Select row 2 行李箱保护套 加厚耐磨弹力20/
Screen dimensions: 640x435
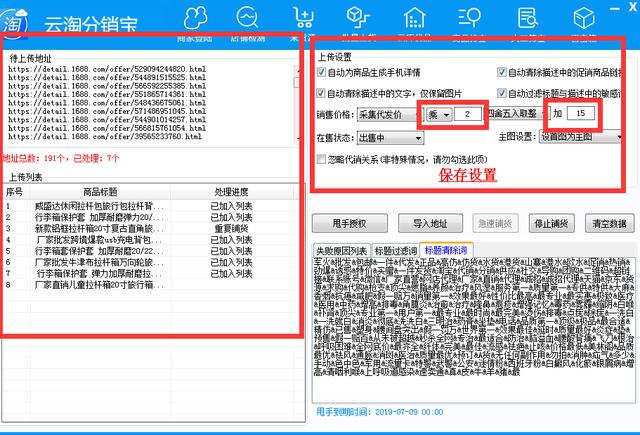[149, 217]
